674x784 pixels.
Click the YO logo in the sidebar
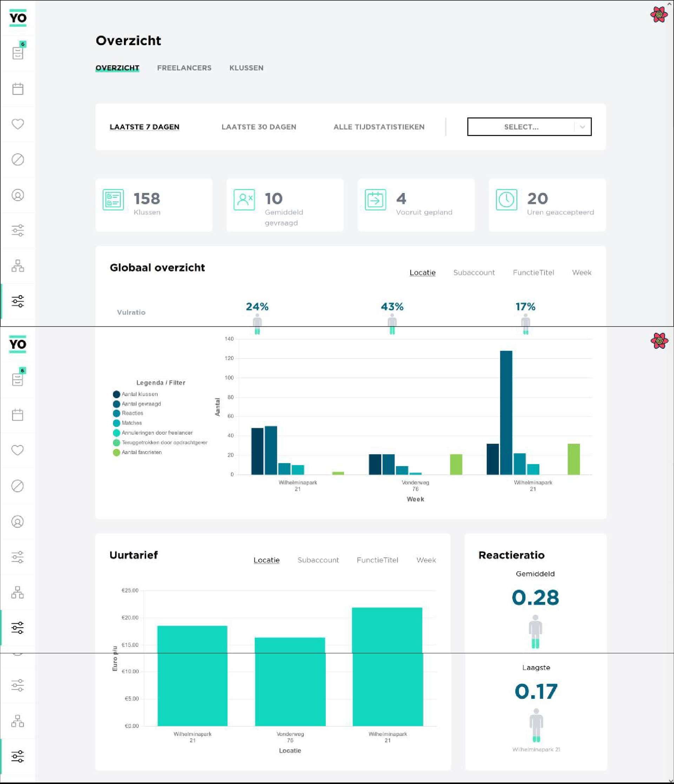point(18,18)
